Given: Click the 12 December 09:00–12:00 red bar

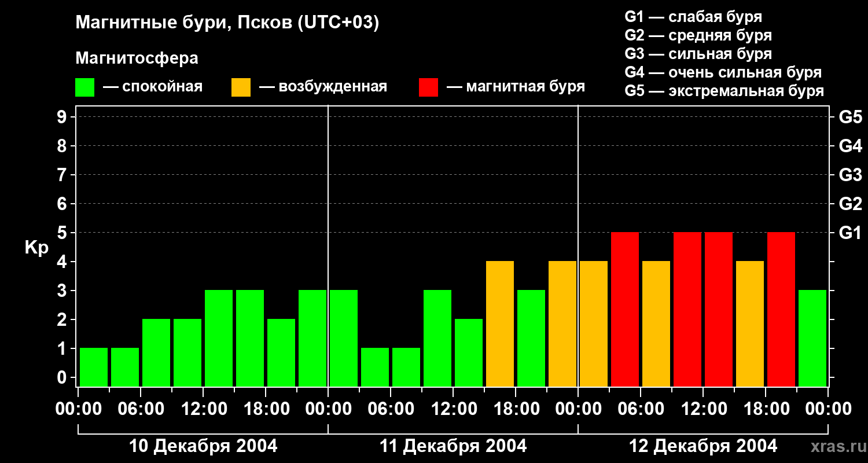Looking at the screenshot, I should (687, 309).
